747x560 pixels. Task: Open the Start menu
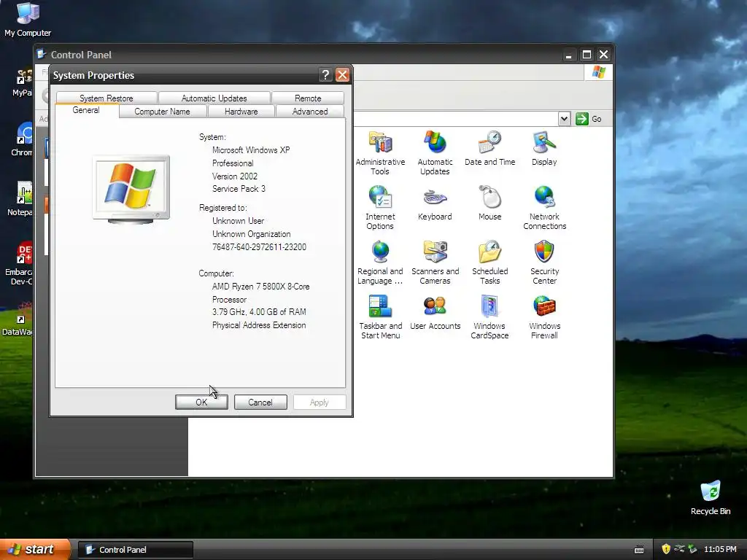(35, 549)
